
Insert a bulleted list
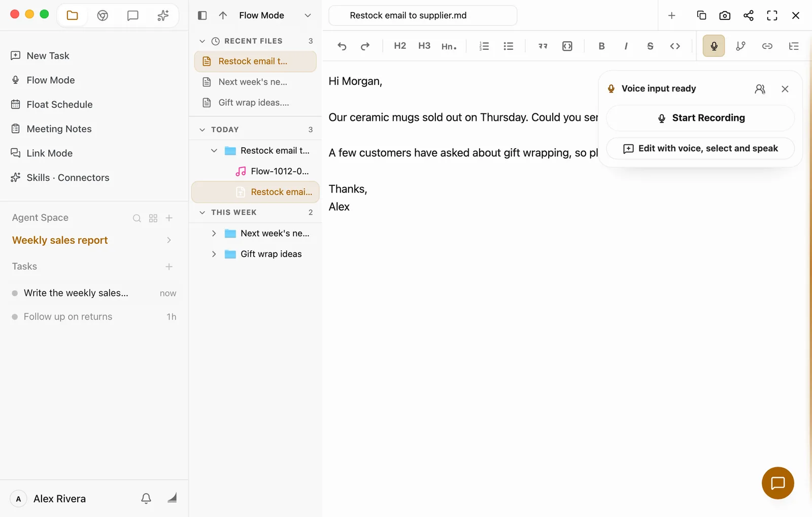[509, 46]
